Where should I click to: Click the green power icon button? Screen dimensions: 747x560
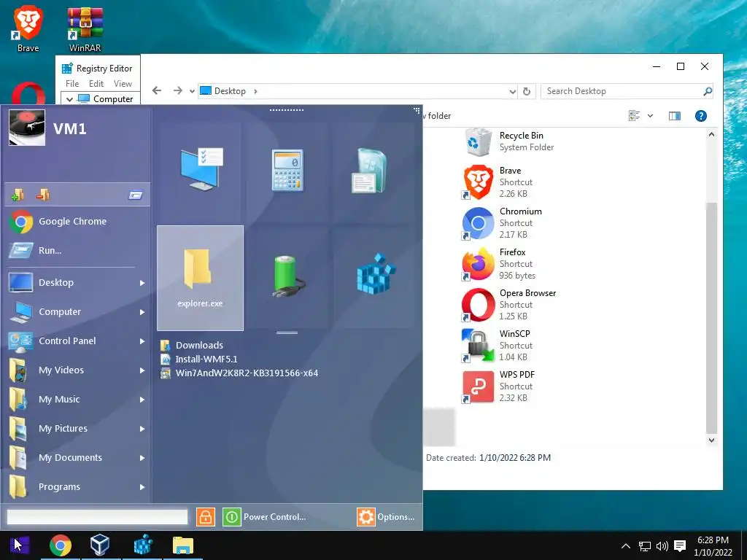click(231, 517)
